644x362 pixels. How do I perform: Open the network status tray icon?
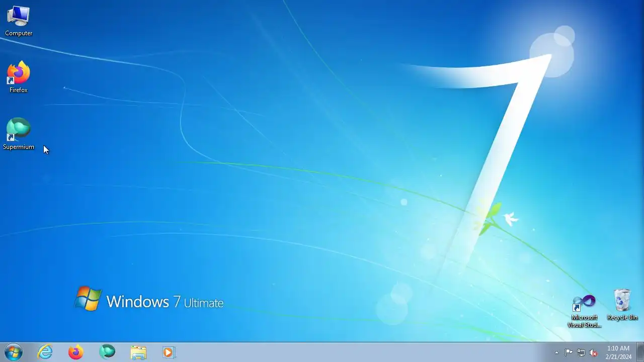point(581,352)
